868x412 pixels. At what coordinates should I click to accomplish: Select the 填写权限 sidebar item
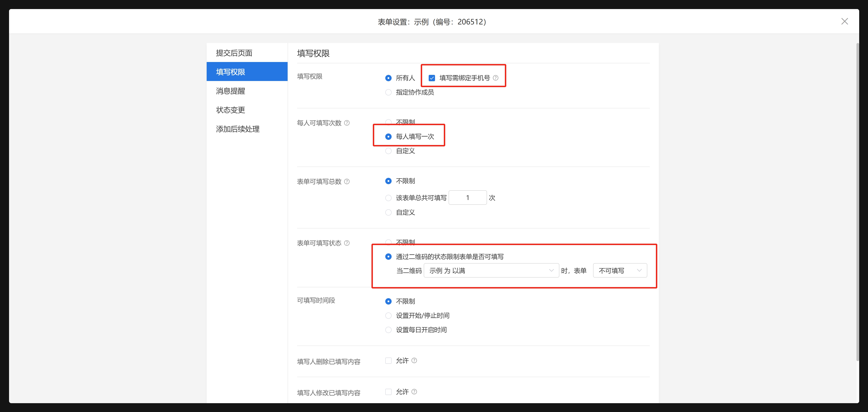pyautogui.click(x=247, y=71)
